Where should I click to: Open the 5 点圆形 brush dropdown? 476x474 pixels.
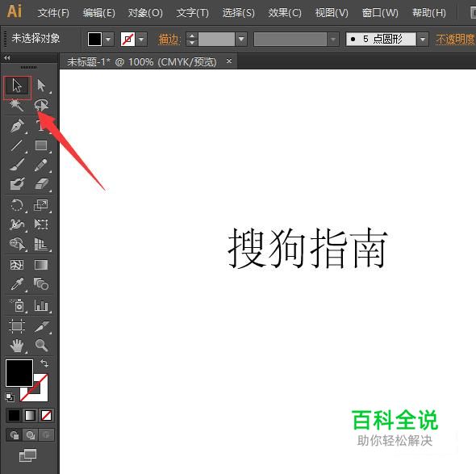(423, 40)
